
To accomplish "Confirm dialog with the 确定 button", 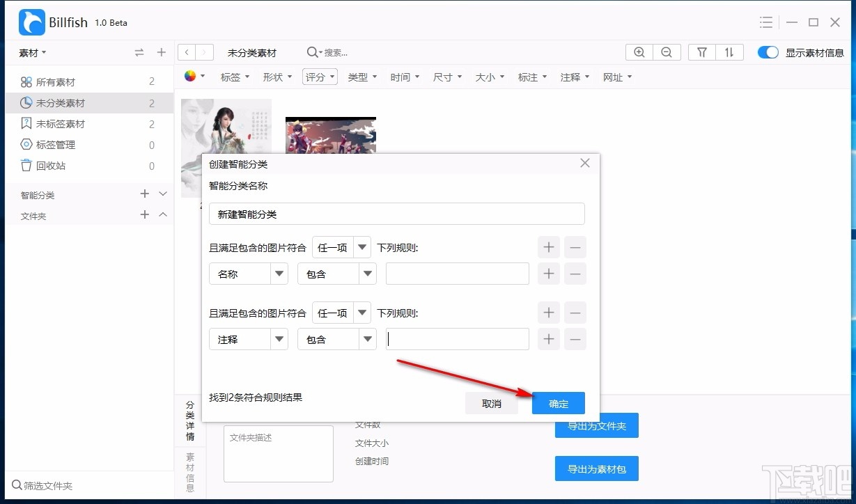I will [x=558, y=403].
